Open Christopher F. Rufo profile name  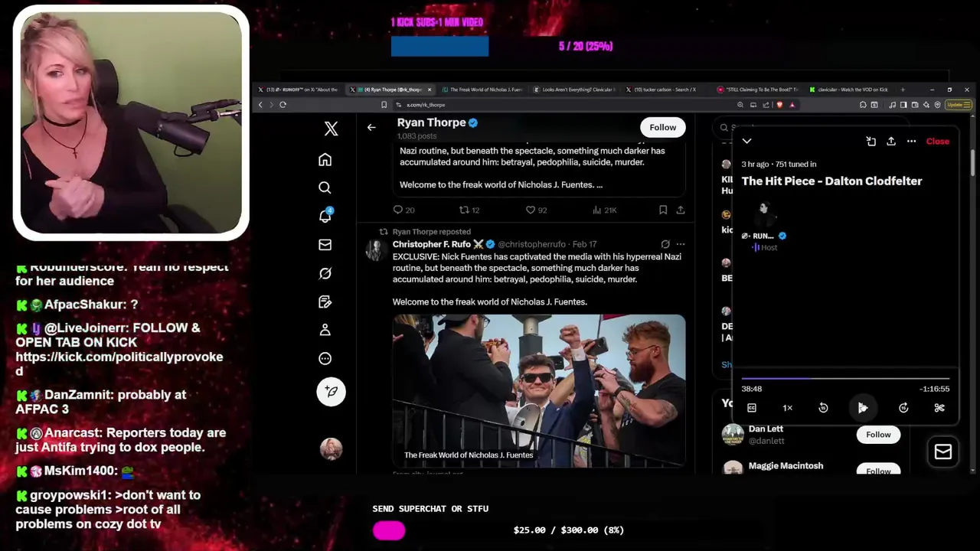coord(438,244)
